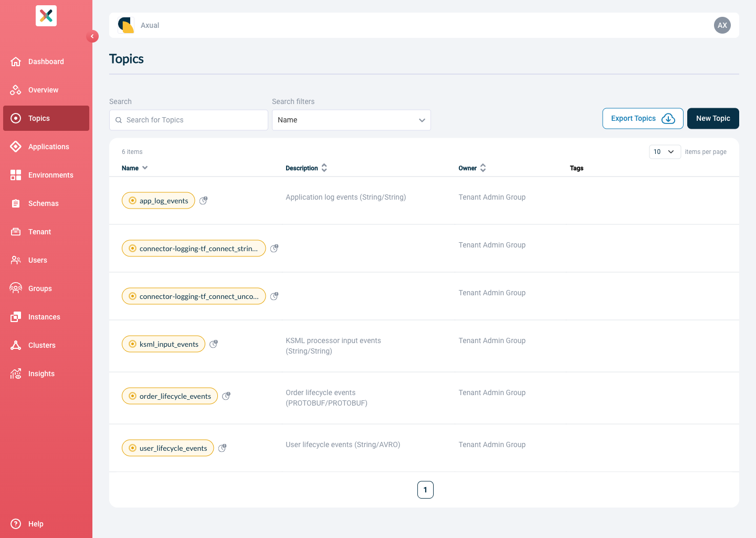Viewport: 756px width, 538px height.
Task: Navigate to Applications
Action: (x=46, y=147)
